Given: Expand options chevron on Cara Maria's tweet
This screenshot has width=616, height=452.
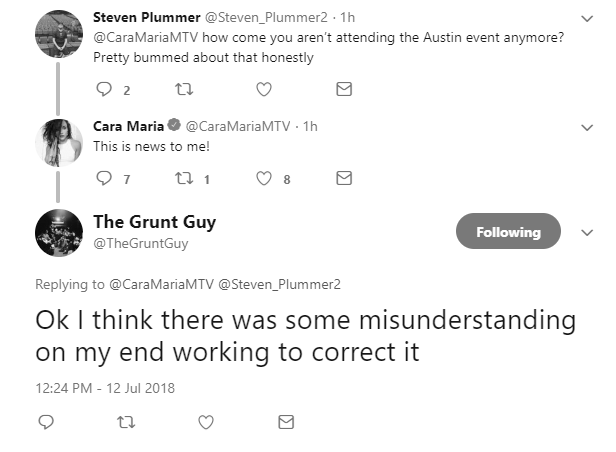Looking at the screenshot, I should [x=587, y=128].
